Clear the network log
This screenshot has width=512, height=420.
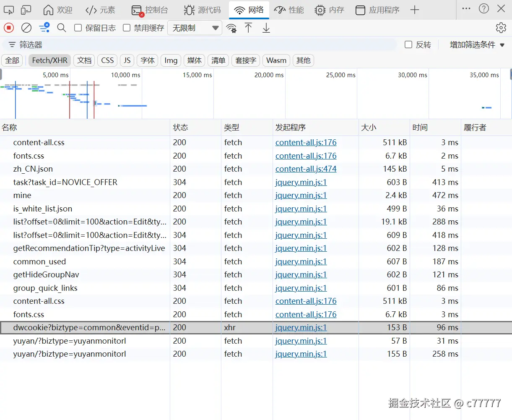coord(26,28)
